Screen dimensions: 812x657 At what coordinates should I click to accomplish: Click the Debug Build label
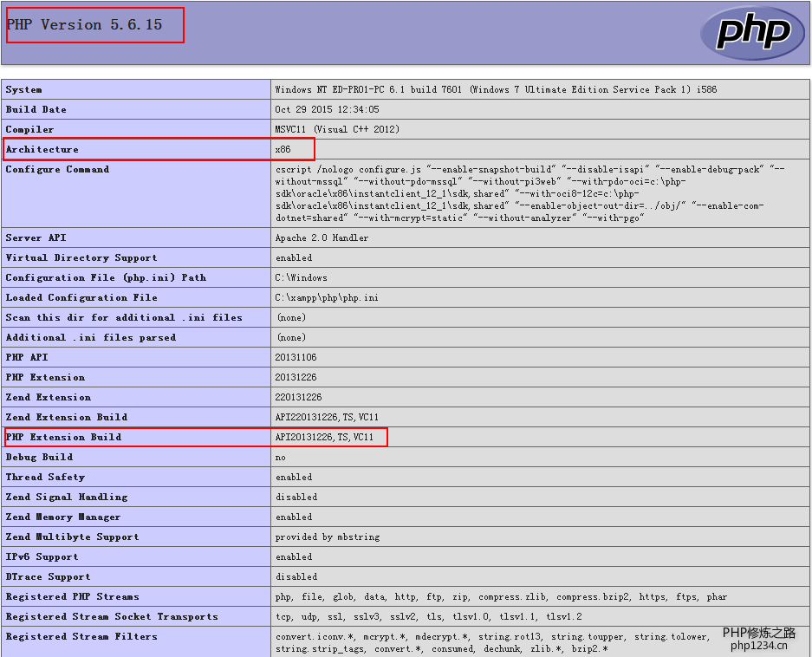point(39,457)
